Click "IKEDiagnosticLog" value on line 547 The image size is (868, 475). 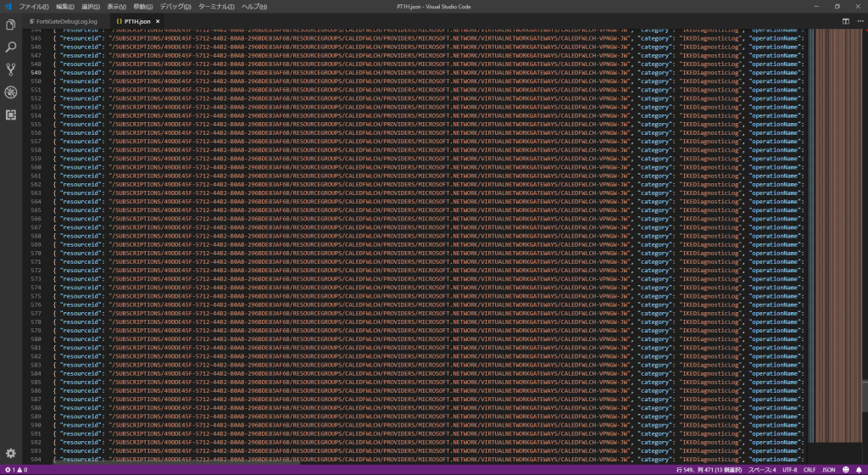pos(711,55)
